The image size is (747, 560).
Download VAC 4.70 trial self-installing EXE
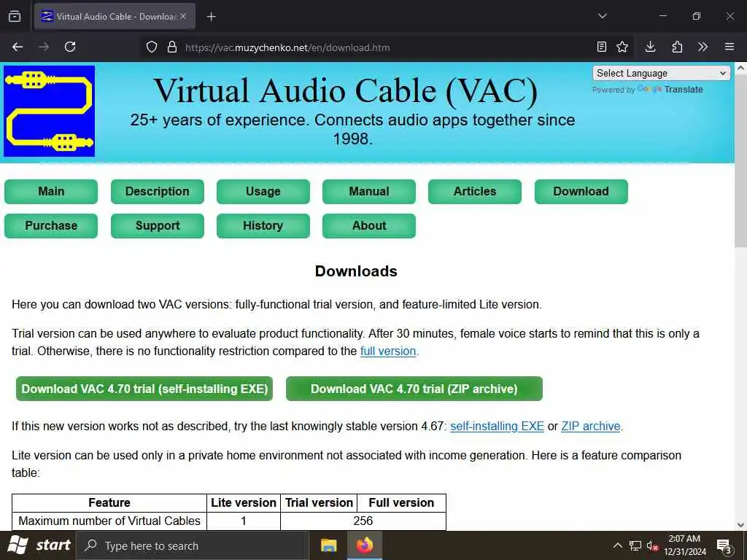tap(144, 389)
